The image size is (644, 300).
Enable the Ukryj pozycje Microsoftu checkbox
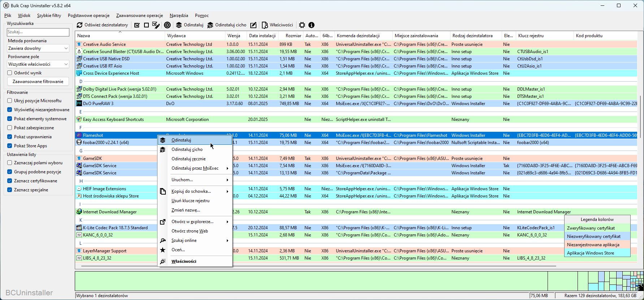click(10, 101)
